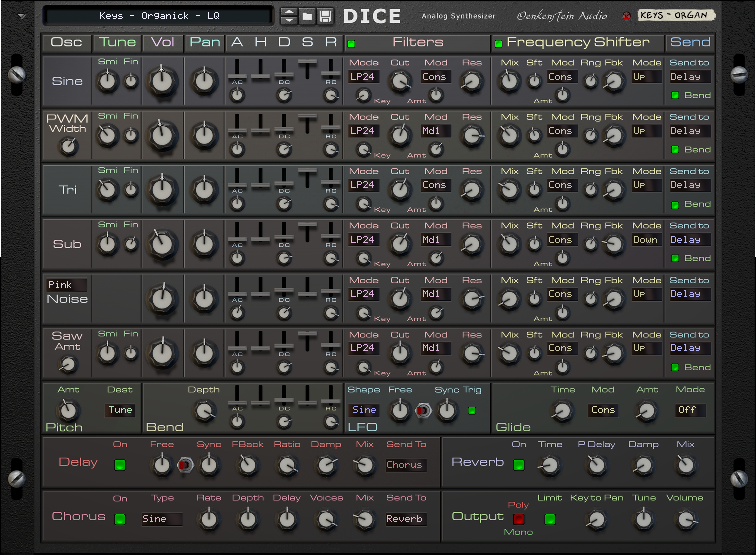This screenshot has height=555, width=756.
Task: Click the Delay Ratio knob
Action: pyautogui.click(x=287, y=465)
